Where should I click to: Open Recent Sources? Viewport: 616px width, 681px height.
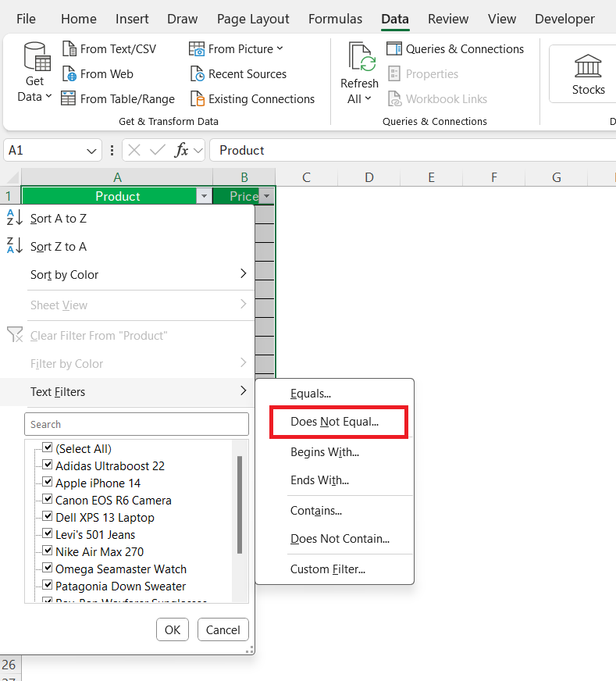(239, 74)
